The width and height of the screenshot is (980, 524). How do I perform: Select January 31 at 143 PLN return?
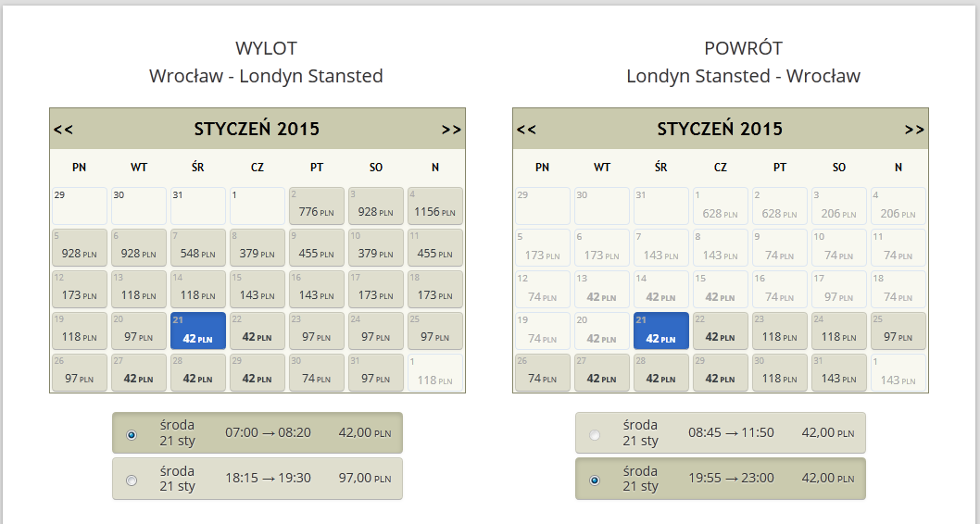[839, 373]
